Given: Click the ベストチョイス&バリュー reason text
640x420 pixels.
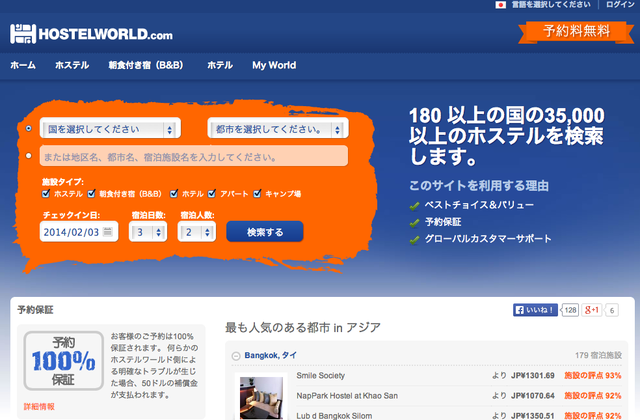Looking at the screenshot, I should [479, 205].
